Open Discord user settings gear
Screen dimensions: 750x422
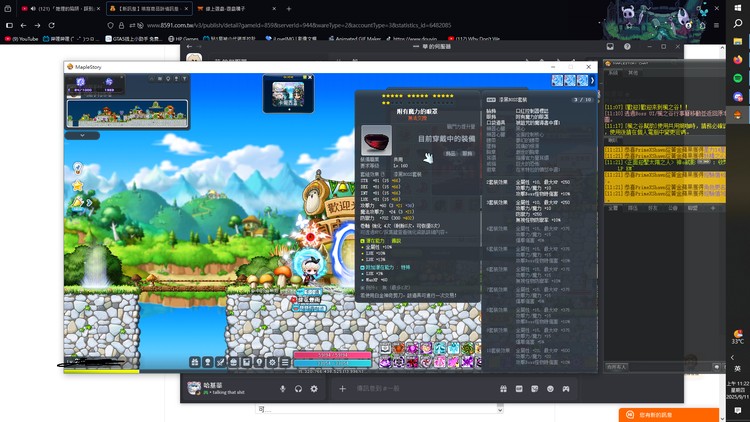[x=314, y=389]
